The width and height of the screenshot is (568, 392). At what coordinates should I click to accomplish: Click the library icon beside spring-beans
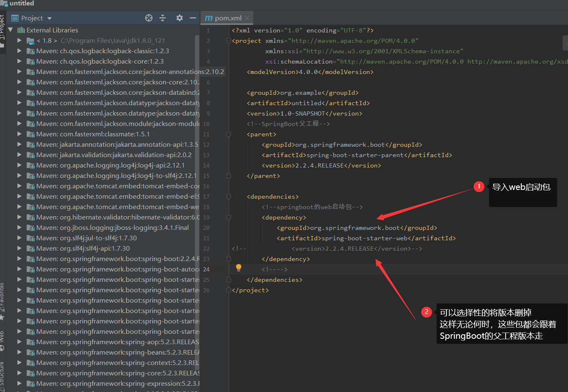(30, 353)
